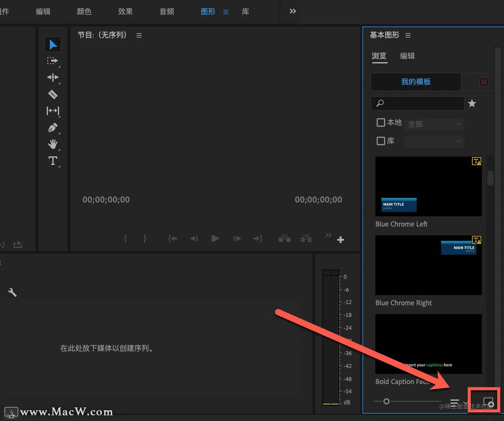Select the Bold Caption Fade thumbnail

[428, 344]
